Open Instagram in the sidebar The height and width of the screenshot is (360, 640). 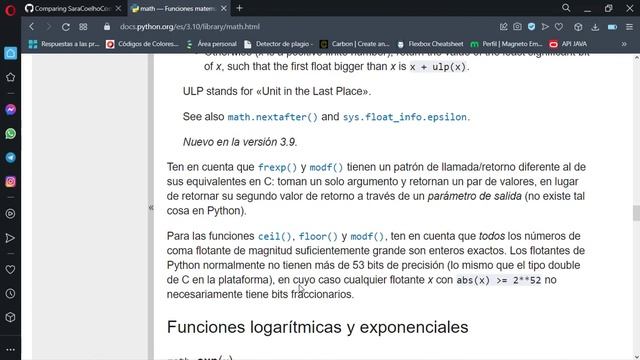click(11, 182)
